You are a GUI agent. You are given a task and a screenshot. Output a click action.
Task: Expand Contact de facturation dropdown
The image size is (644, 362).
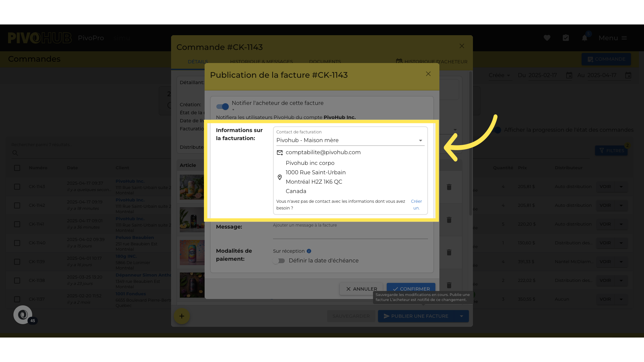coord(420,140)
